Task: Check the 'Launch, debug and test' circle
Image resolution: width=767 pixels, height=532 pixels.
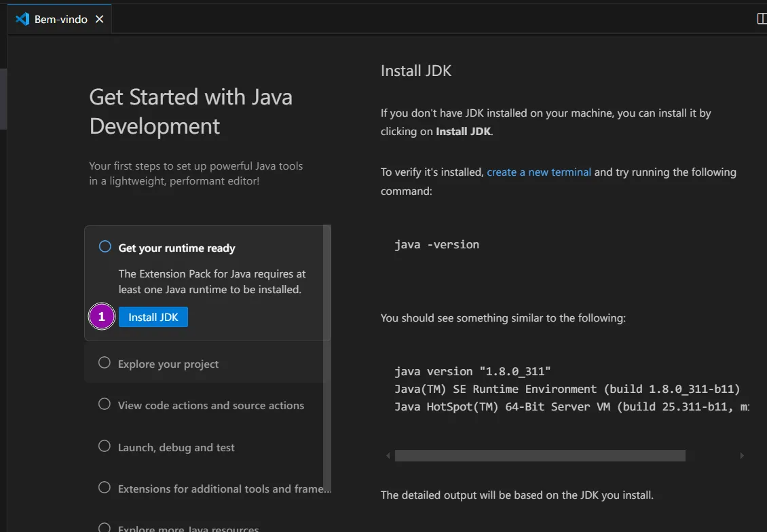Action: point(105,446)
